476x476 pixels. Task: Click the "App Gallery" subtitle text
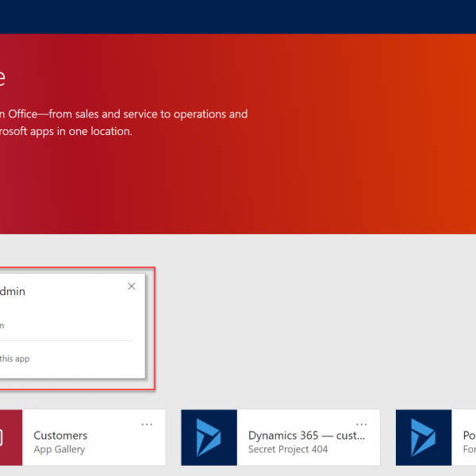tap(59, 449)
